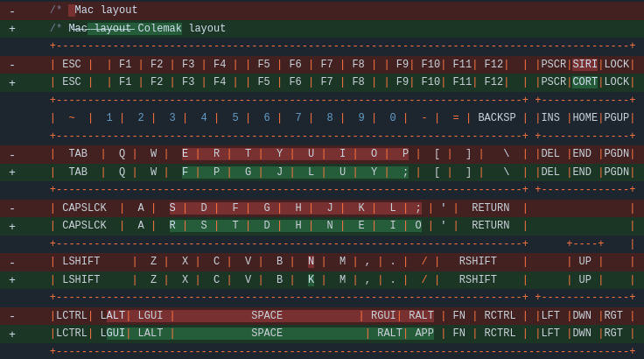
Task: Click the "INS" key label
Action: click(550, 117)
